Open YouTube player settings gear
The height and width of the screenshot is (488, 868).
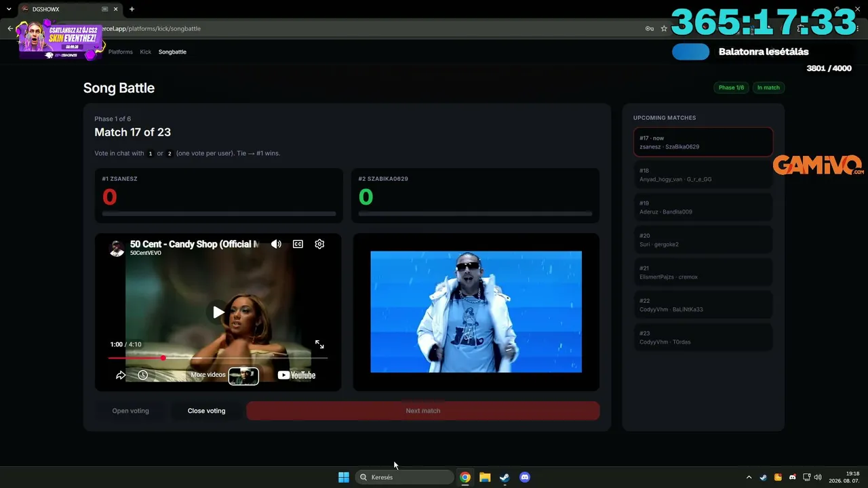[319, 244]
